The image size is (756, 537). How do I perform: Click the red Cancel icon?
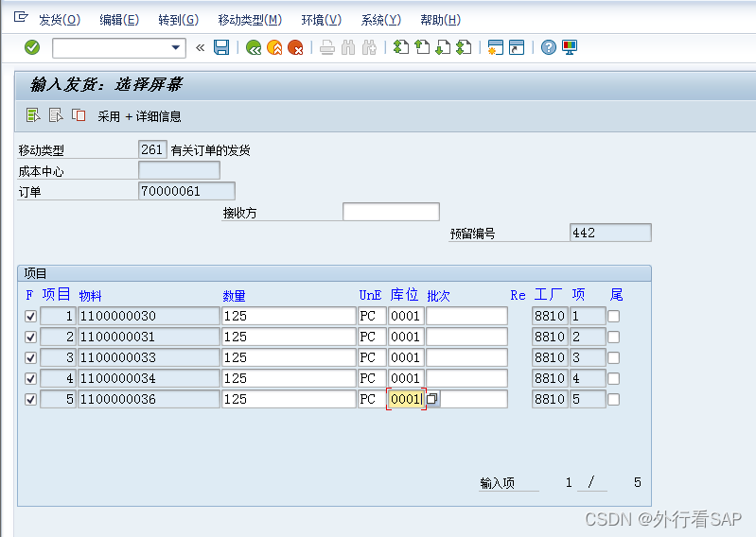click(x=295, y=47)
